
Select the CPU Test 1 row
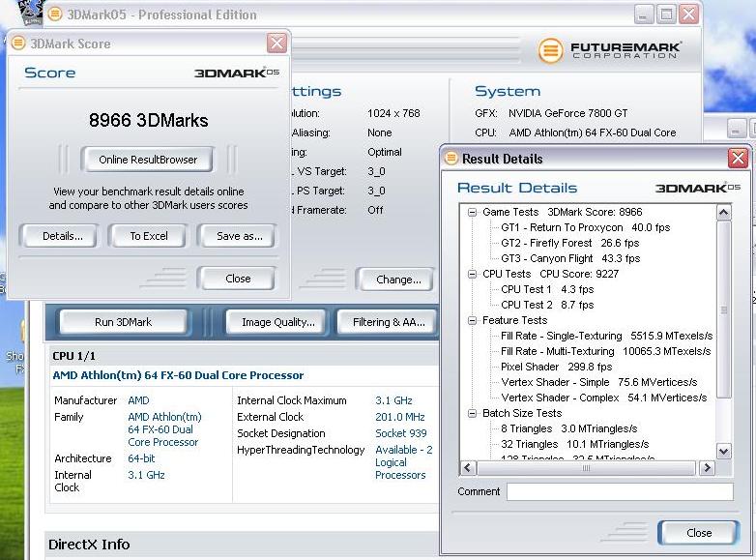(x=547, y=289)
